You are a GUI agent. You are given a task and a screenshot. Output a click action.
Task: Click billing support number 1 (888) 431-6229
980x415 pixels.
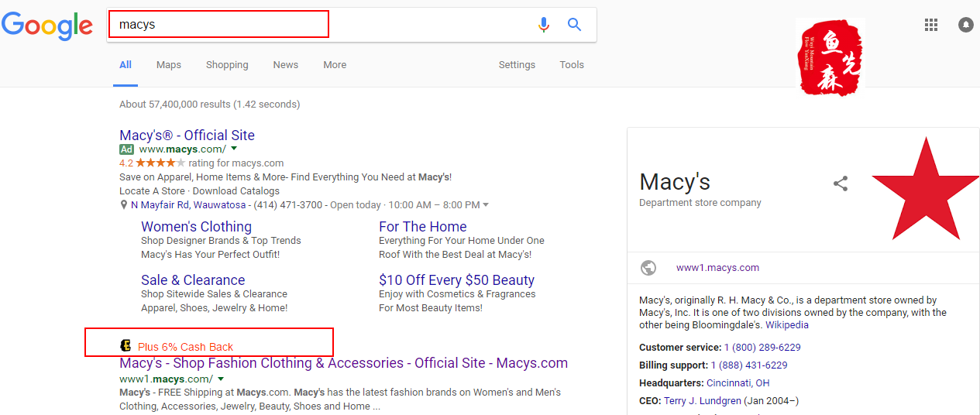749,365
